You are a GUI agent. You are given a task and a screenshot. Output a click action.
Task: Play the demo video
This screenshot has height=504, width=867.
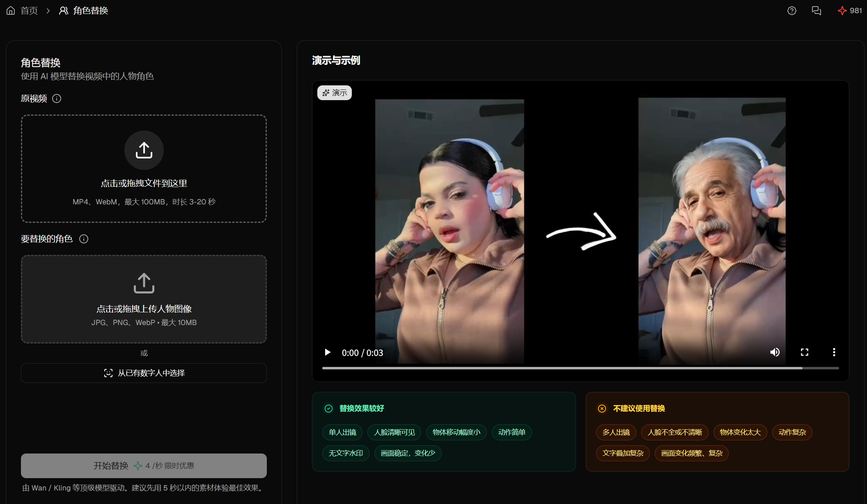[328, 352]
